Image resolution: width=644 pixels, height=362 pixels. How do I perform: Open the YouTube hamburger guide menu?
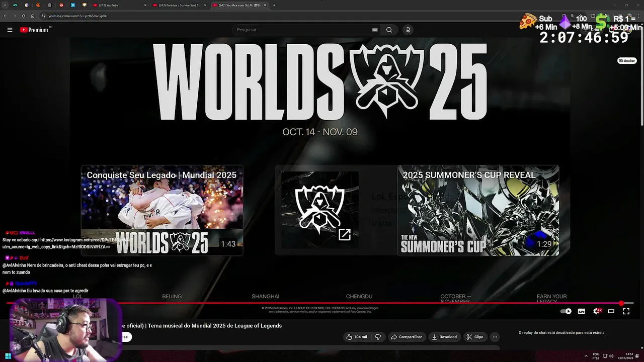10,30
